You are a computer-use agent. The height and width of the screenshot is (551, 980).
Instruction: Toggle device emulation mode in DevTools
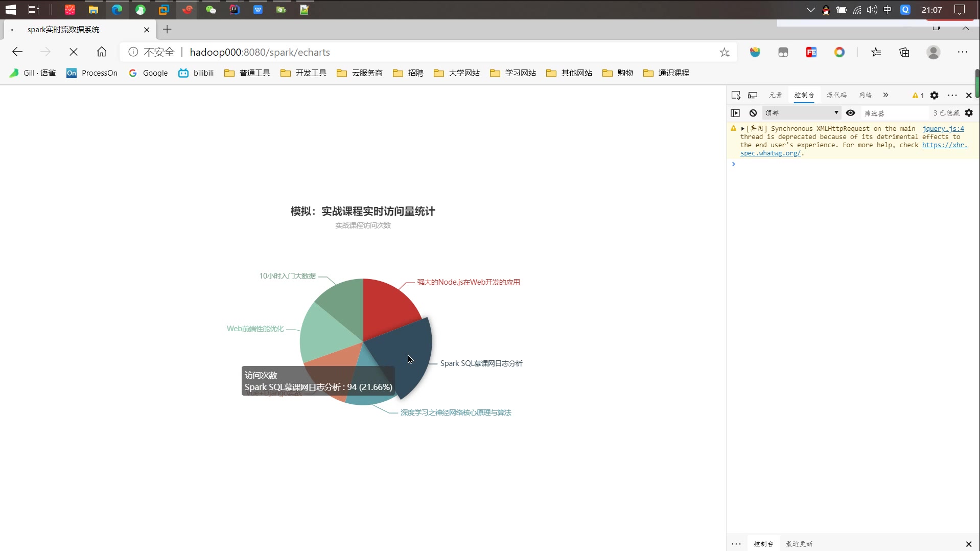753,96
